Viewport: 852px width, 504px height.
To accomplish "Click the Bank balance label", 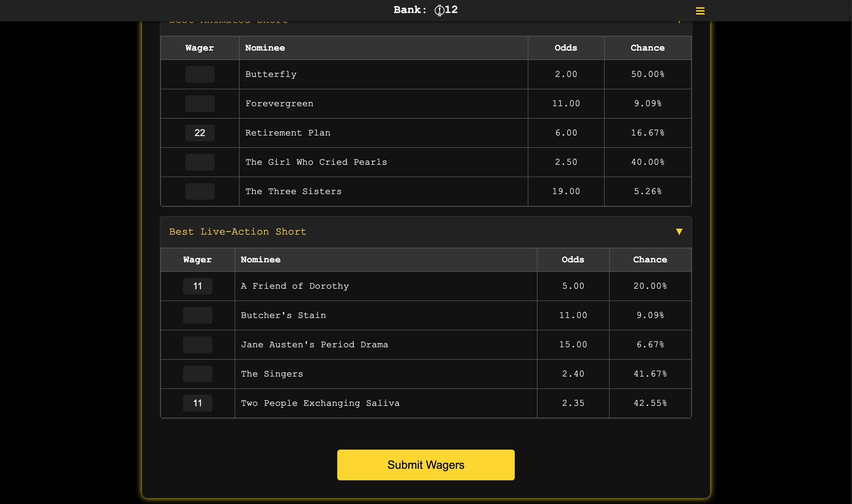I will (x=409, y=10).
